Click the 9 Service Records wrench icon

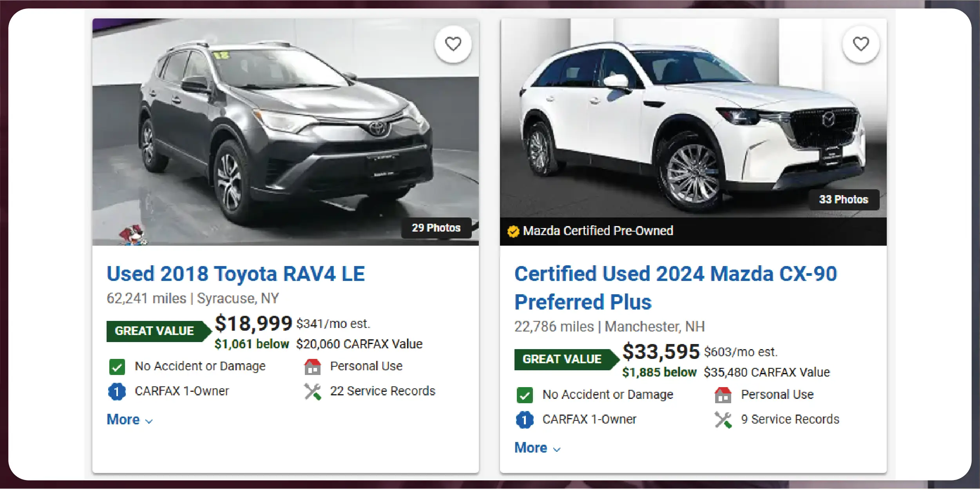click(723, 420)
